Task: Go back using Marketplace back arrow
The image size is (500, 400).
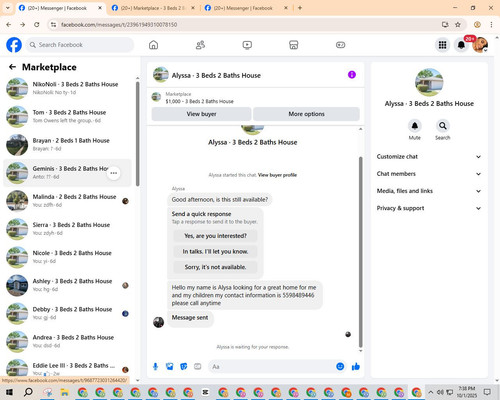Action: pos(12,67)
